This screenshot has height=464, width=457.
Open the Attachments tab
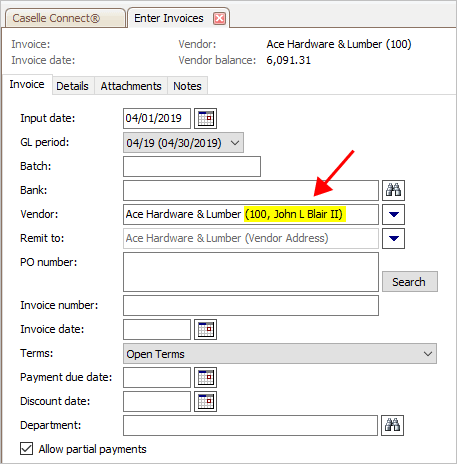pos(131,86)
